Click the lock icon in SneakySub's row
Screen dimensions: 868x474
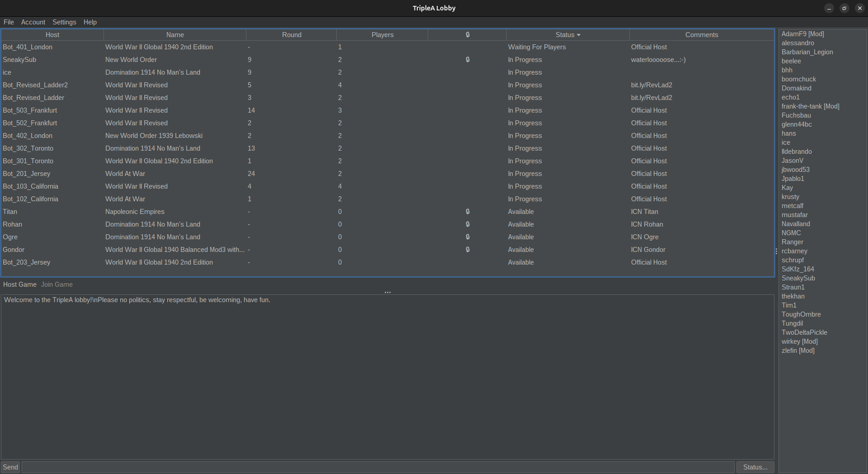[x=467, y=60]
